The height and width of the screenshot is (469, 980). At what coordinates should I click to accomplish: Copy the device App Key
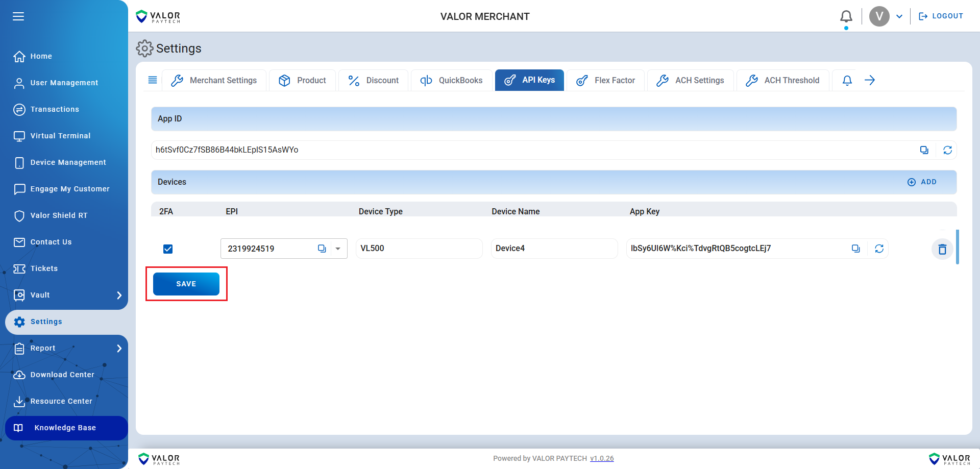point(855,249)
